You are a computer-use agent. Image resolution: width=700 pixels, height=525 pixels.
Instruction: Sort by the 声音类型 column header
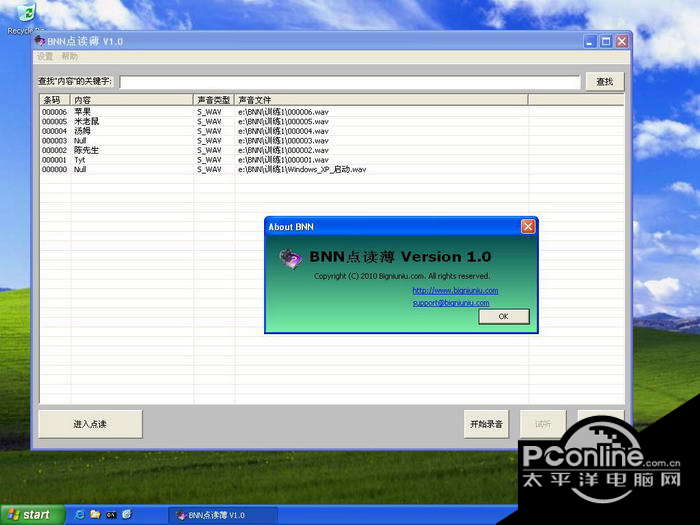[214, 100]
